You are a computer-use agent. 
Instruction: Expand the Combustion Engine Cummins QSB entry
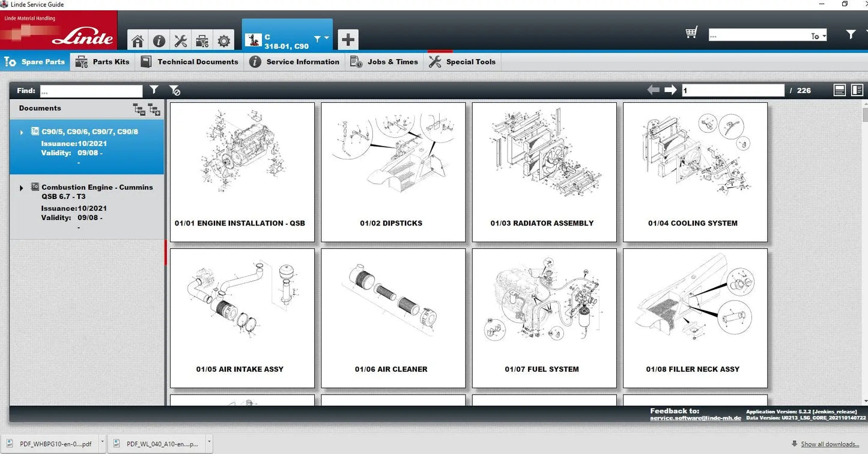pos(22,188)
